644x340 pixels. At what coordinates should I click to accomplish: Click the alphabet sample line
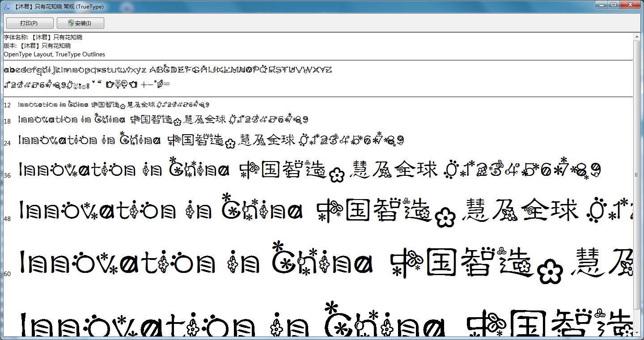pos(168,70)
